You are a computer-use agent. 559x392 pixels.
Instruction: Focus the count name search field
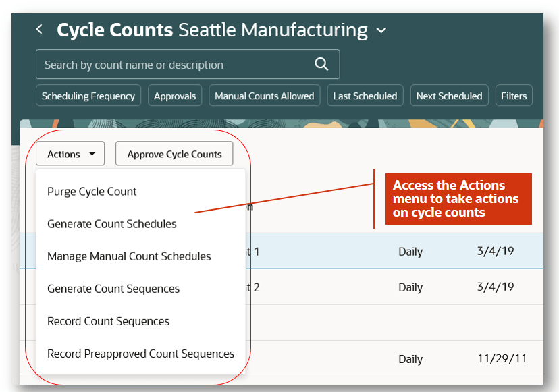[188, 64]
